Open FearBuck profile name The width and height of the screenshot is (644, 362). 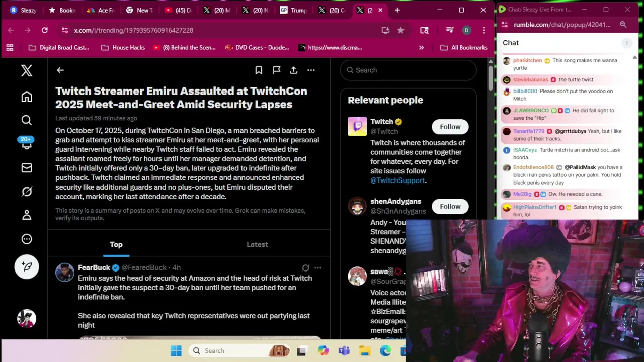click(94, 268)
